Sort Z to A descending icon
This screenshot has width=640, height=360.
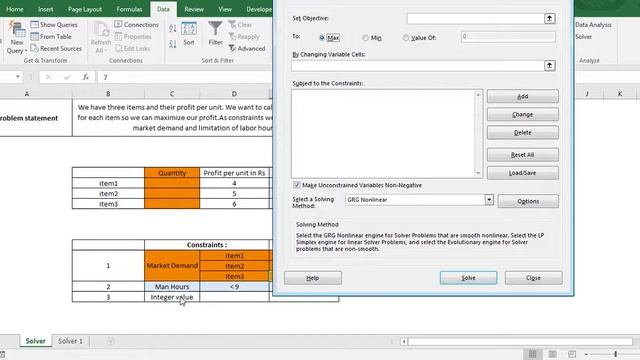tap(173, 44)
